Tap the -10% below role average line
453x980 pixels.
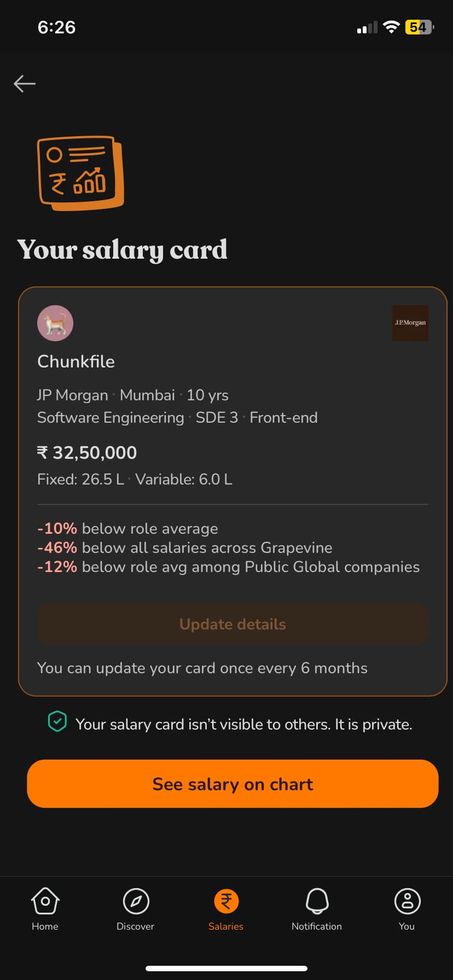(127, 529)
